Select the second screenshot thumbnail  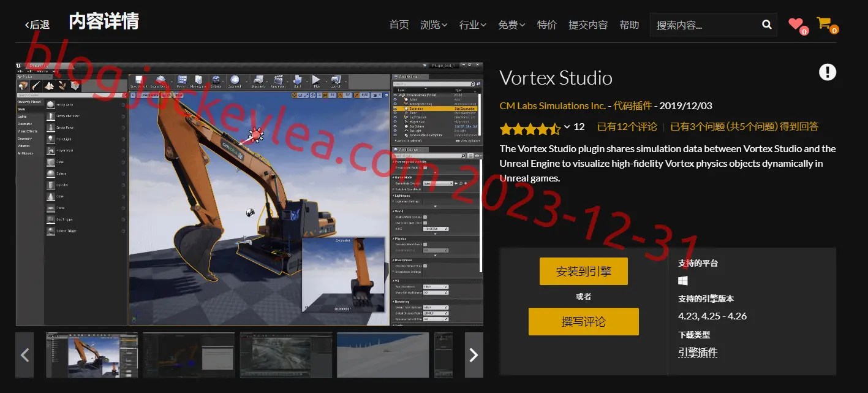click(189, 355)
